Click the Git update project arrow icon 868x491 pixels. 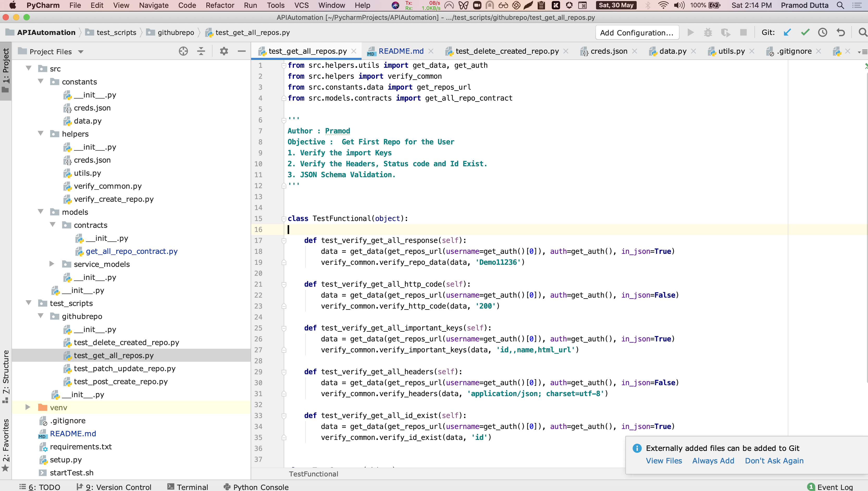coord(787,32)
